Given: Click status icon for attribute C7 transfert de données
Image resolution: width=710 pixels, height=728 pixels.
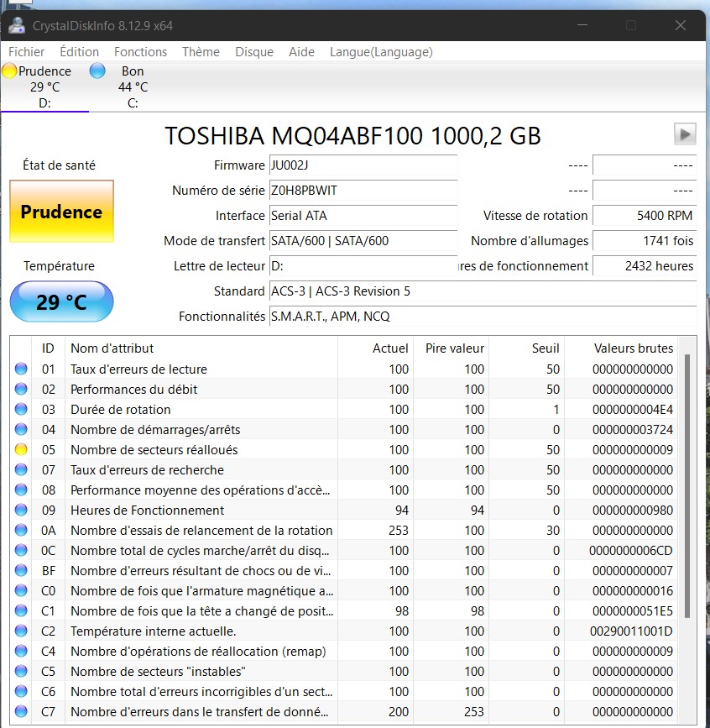Looking at the screenshot, I should [x=21, y=711].
